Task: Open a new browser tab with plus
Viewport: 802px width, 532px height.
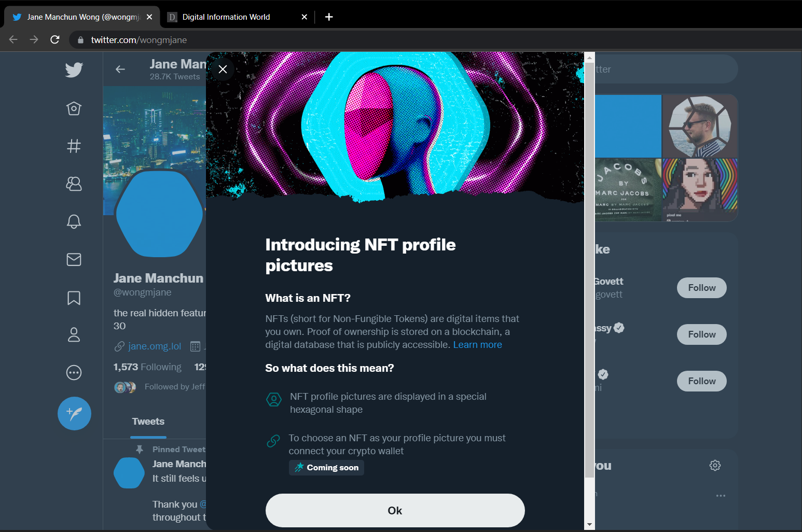Action: tap(329, 17)
